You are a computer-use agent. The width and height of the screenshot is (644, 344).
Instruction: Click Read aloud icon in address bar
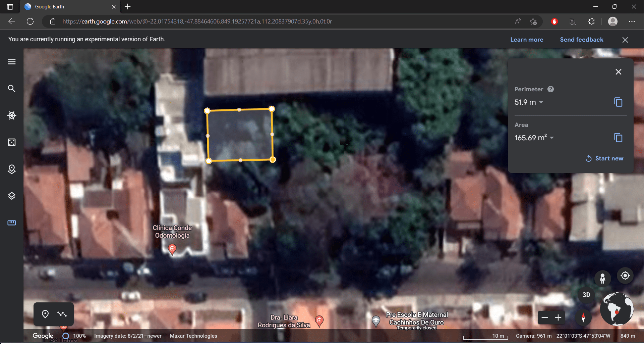518,21
